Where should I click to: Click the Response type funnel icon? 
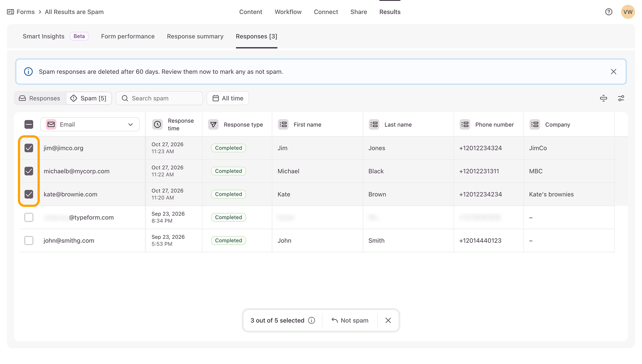[x=214, y=124]
